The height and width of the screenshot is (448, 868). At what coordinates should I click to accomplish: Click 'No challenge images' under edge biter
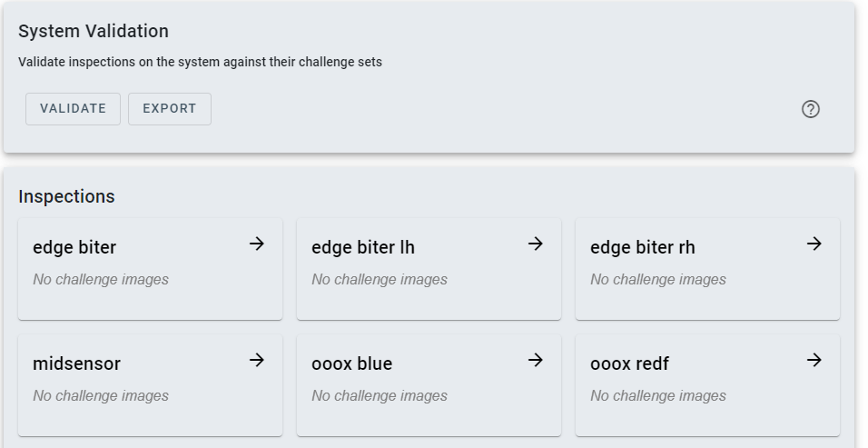(101, 279)
